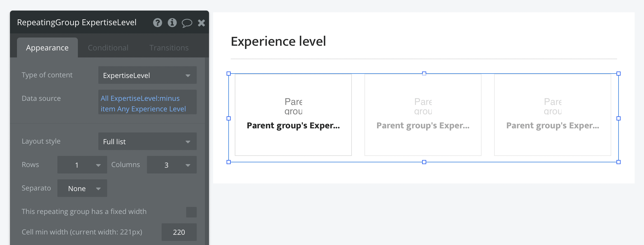
Task: Change the Rows count dropdown
Action: pyautogui.click(x=82, y=165)
